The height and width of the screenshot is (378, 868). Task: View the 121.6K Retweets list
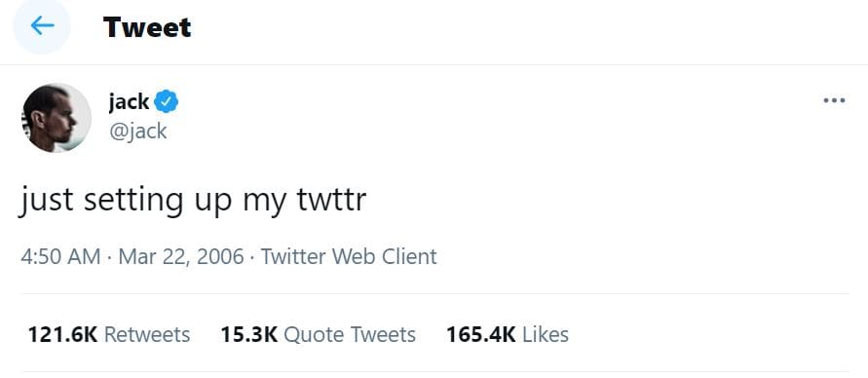coord(109,334)
